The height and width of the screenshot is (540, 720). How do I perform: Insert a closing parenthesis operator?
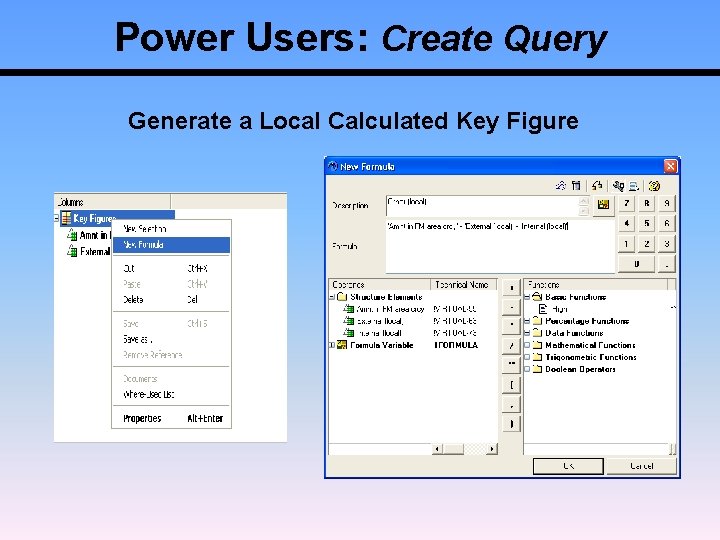(512, 423)
